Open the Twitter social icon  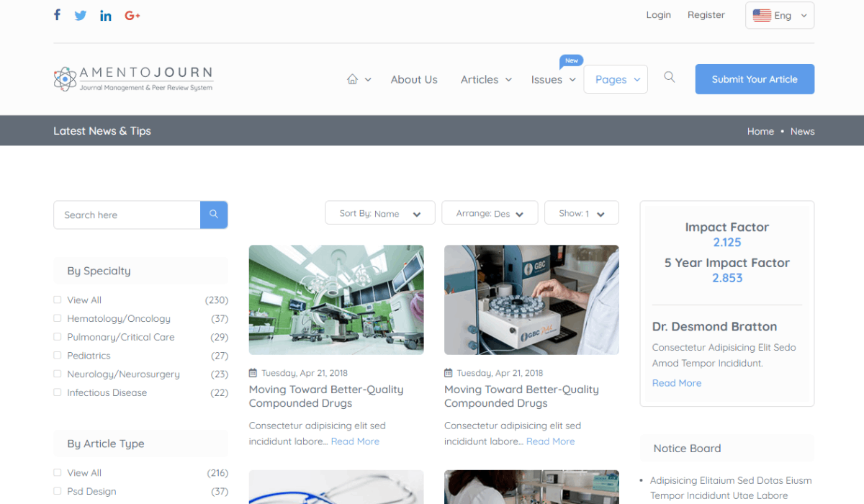(x=81, y=15)
